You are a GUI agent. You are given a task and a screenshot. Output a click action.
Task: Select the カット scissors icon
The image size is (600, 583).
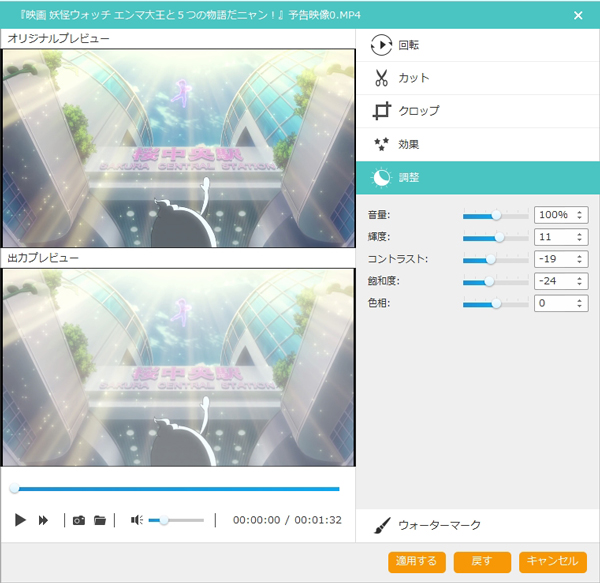[x=381, y=78]
